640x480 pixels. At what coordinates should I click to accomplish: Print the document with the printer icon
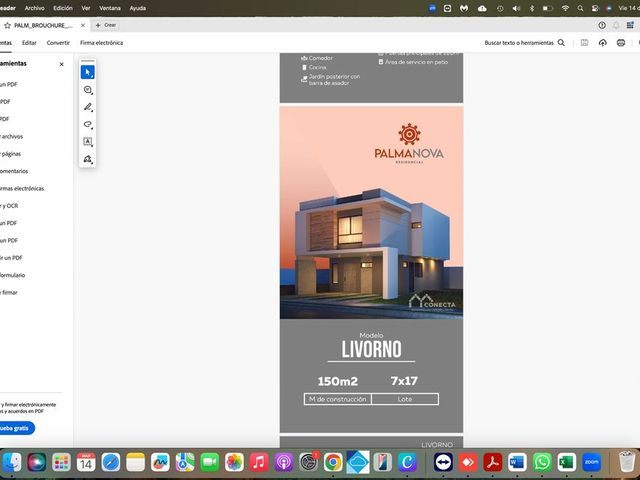pyautogui.click(x=621, y=42)
